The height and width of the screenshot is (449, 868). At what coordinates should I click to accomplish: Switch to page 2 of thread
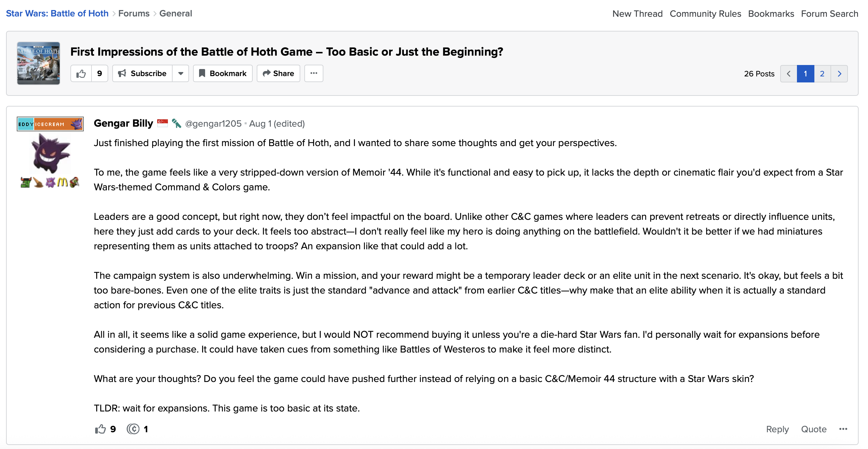coord(822,74)
